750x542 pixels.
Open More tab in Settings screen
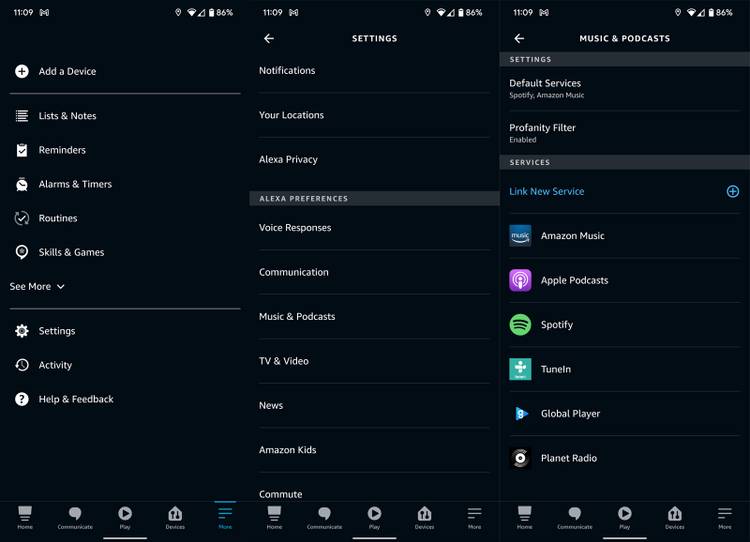pyautogui.click(x=474, y=518)
